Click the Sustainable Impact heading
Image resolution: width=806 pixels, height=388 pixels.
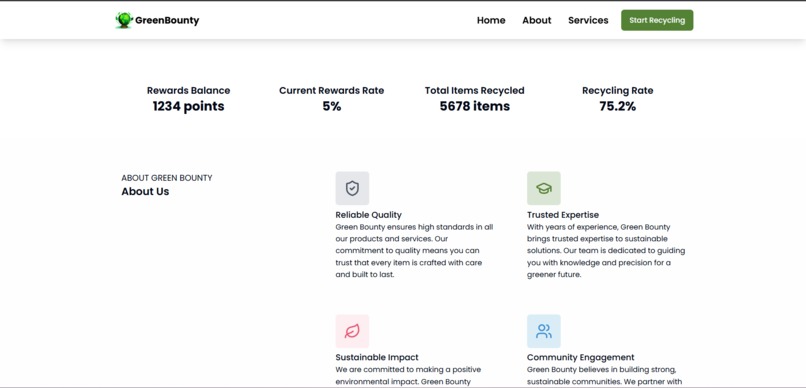point(377,357)
